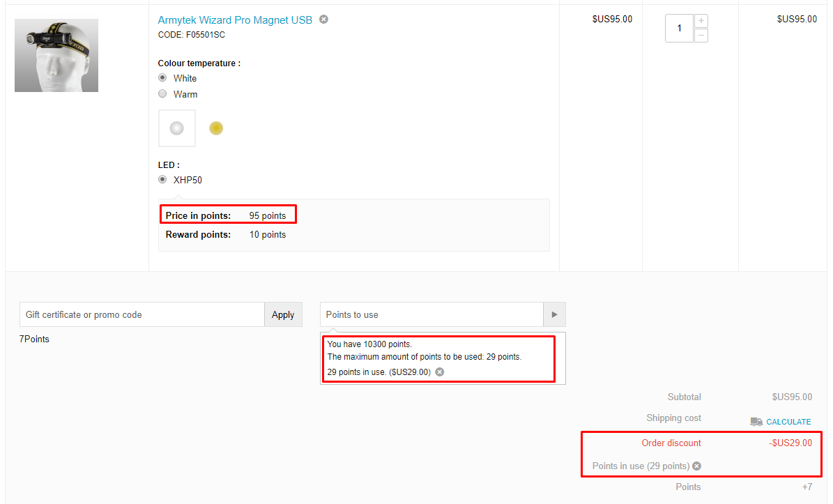
Task: Apply the promo code
Action: (283, 314)
